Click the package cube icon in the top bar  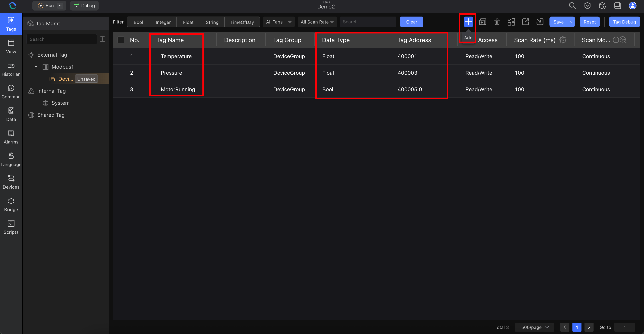click(602, 6)
